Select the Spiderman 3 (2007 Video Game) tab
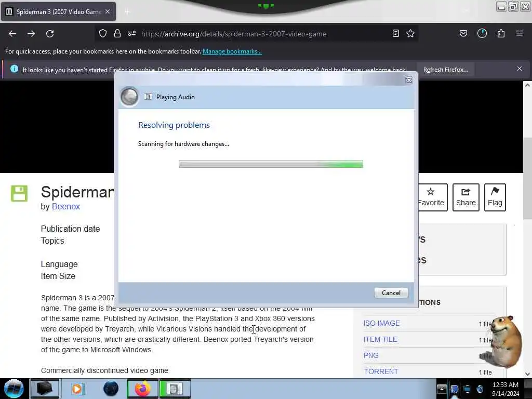The image size is (532, 399). tap(58, 11)
